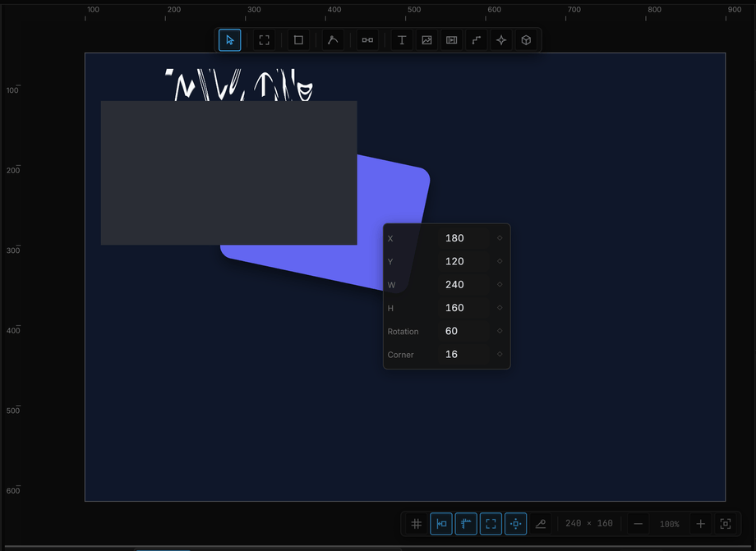Toggle snap-to-center points
Screen dimensions: 756x551
[x=515, y=524]
